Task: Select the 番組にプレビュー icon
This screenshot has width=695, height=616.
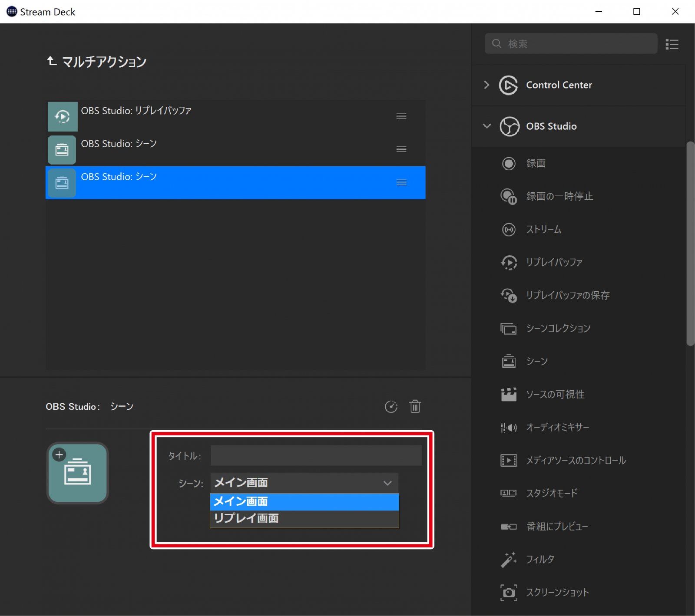Action: click(x=509, y=527)
